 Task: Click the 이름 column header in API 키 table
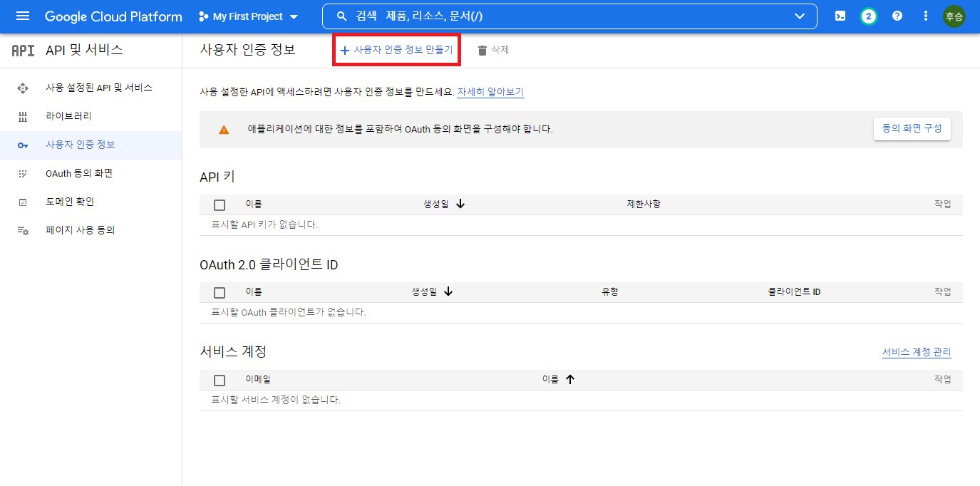pos(254,205)
